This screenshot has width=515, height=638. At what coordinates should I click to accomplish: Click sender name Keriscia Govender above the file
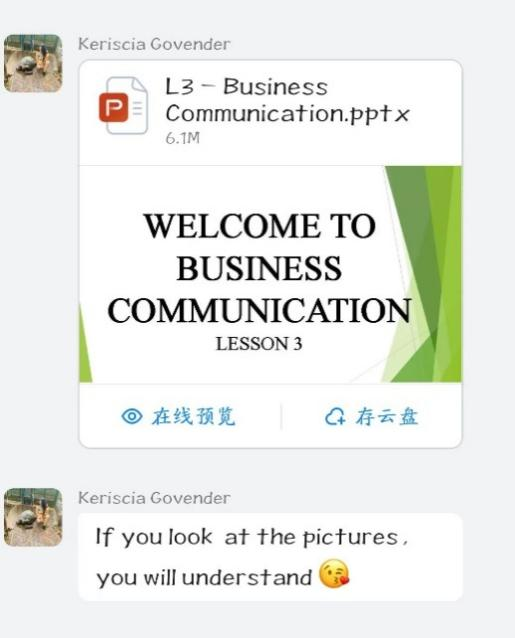point(154,44)
